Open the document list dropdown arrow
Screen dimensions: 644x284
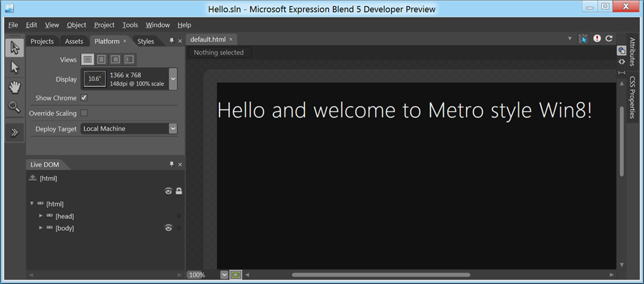pyautogui.click(x=570, y=38)
